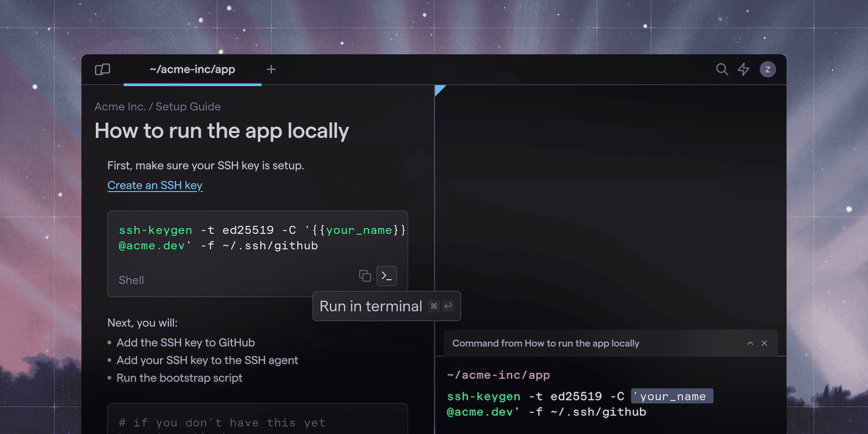Click the search magnifier icon in top bar
Viewport: 868px width, 434px height.
click(722, 69)
